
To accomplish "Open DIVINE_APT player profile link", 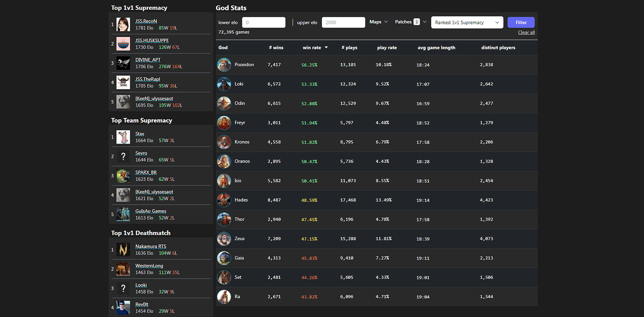I will (x=148, y=60).
